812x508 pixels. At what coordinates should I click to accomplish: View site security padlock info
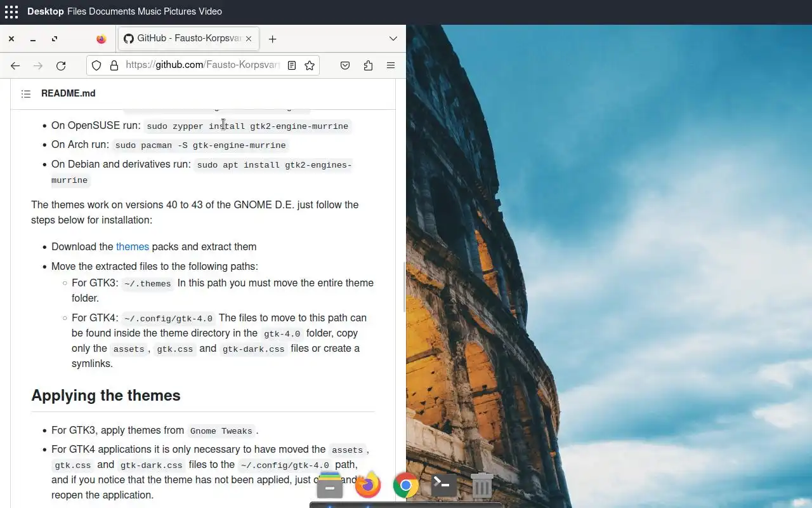(x=114, y=65)
